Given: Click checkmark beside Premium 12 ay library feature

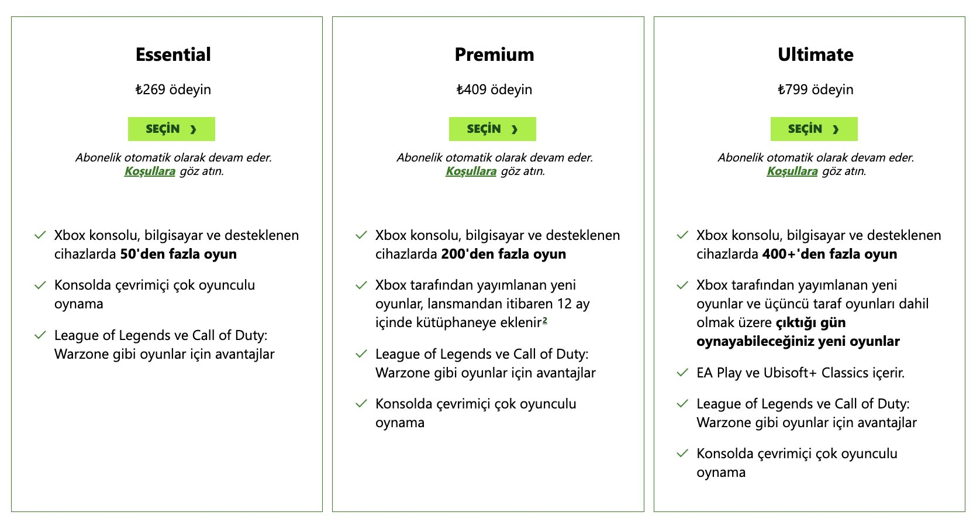Looking at the screenshot, I should [x=361, y=285].
